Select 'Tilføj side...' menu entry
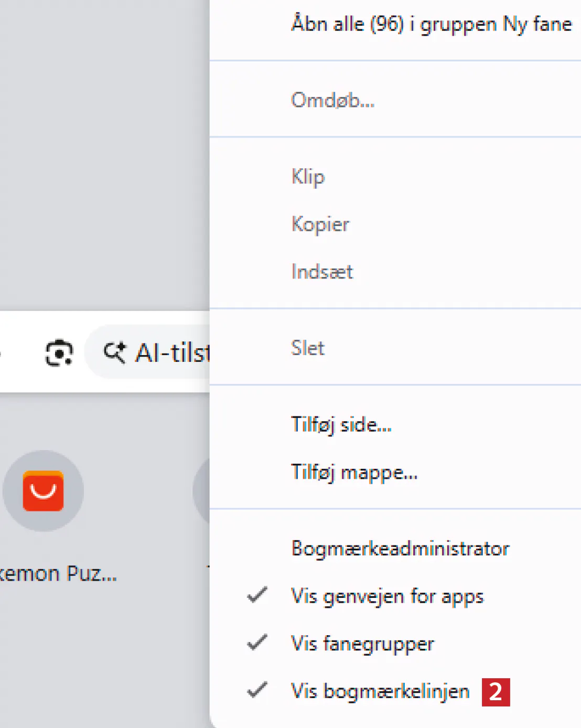Viewport: 581px width, 728px height. click(341, 424)
